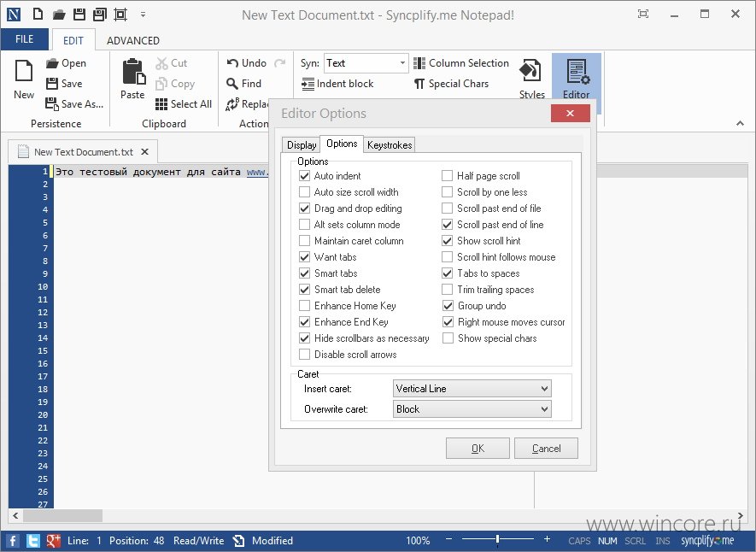
Task: Cancel the Editor Options dialog
Action: coord(546,449)
